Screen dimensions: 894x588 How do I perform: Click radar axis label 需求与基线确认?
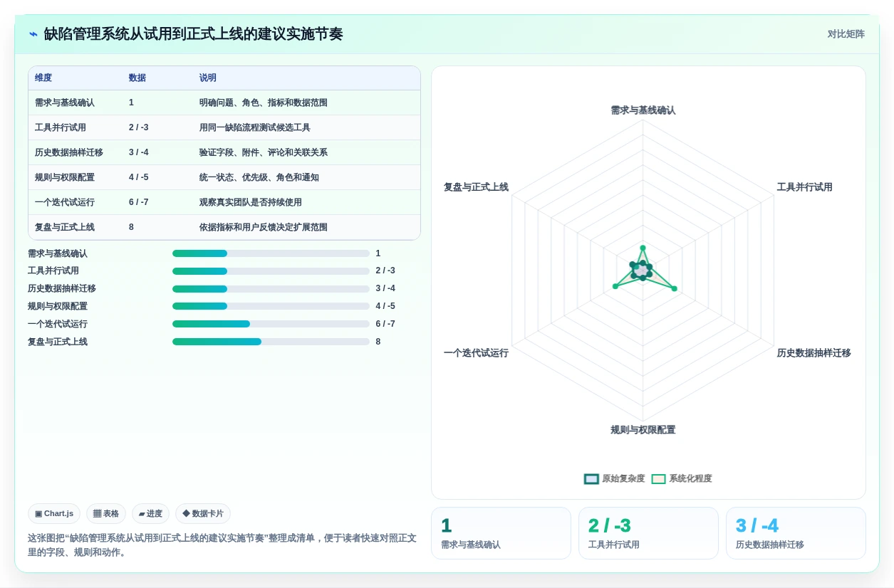pyautogui.click(x=643, y=110)
